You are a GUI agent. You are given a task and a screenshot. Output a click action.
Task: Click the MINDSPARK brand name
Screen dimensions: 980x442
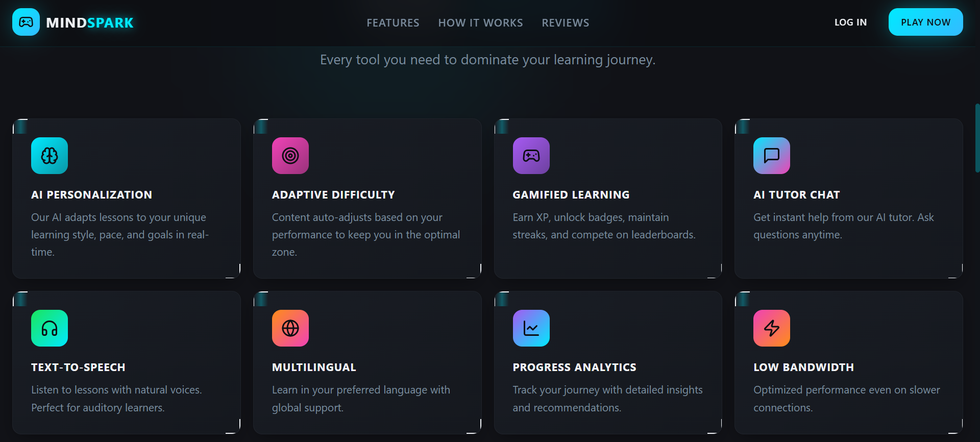90,22
